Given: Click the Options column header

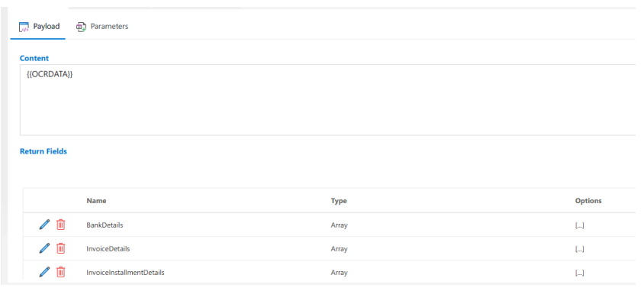Looking at the screenshot, I should tap(588, 201).
